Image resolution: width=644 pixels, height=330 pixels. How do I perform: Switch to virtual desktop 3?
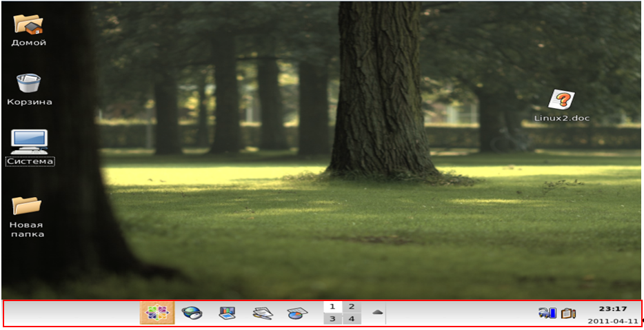point(332,318)
